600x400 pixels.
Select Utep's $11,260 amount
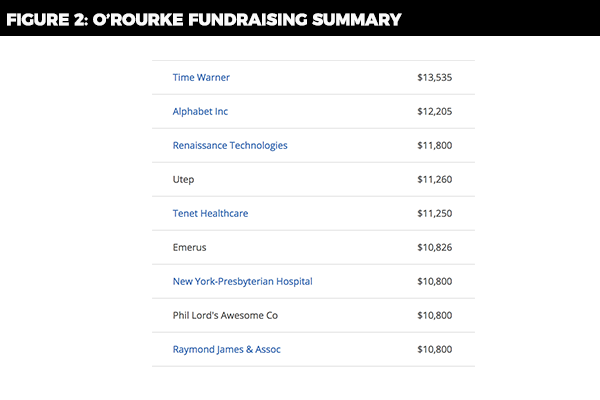pyautogui.click(x=435, y=179)
